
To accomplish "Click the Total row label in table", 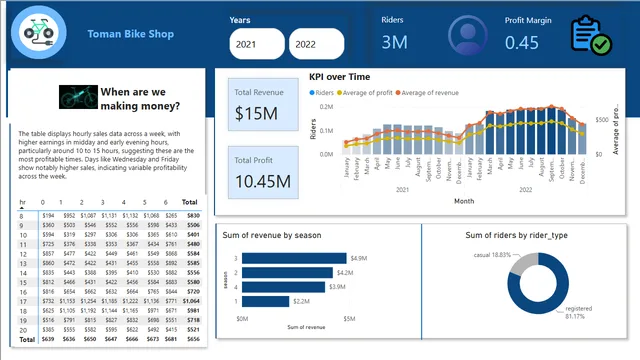I will tap(27, 340).
